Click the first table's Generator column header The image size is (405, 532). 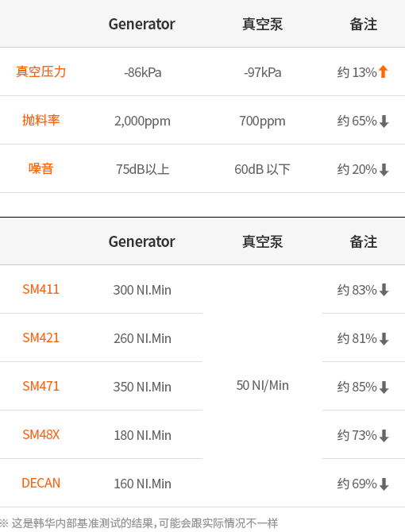142,24
